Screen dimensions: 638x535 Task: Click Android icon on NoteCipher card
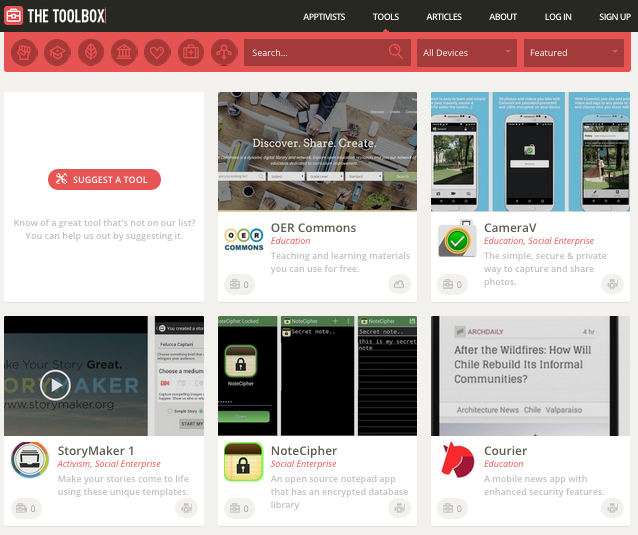coord(399,508)
